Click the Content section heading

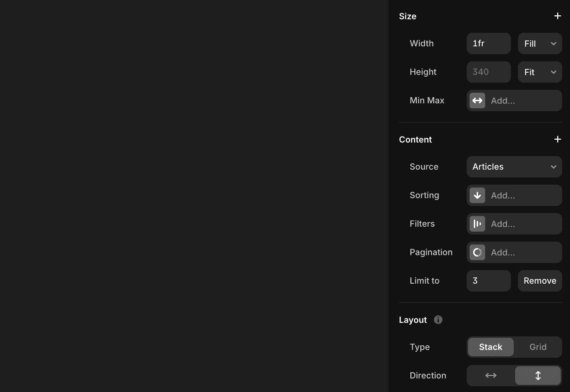point(415,140)
